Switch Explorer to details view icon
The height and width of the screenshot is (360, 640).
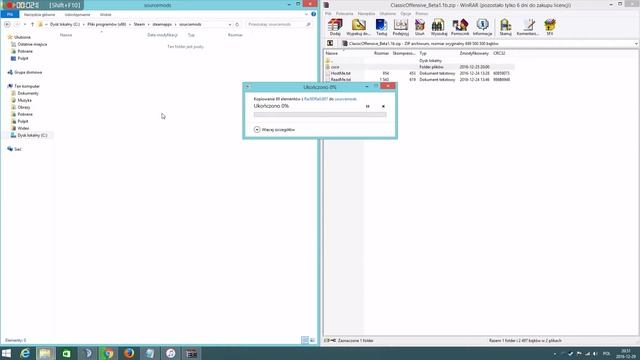[305, 340]
